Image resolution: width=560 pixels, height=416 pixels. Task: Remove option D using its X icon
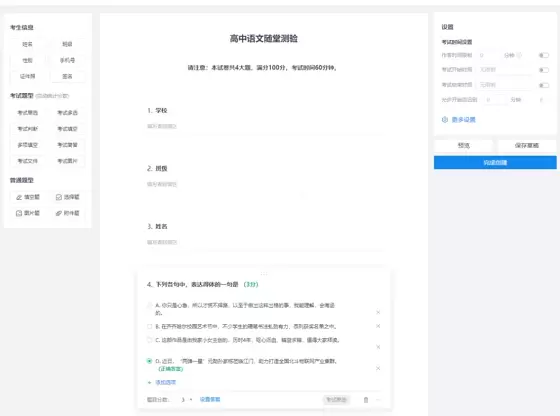378,368
